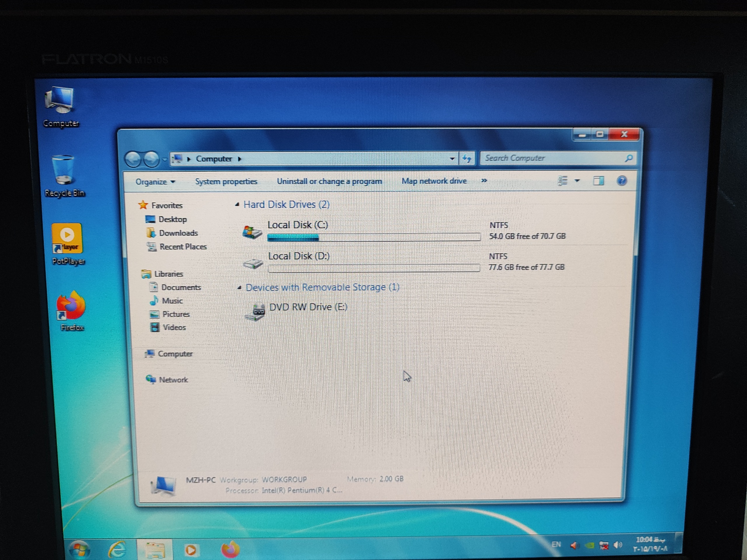The width and height of the screenshot is (747, 560).
Task: Click the Local Disk (D:) usage bar
Action: coord(373,268)
